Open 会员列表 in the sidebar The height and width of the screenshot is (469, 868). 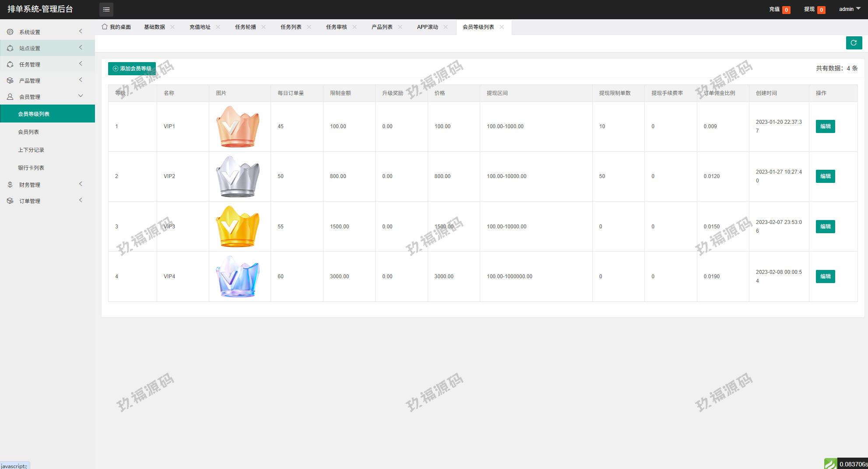pyautogui.click(x=28, y=132)
